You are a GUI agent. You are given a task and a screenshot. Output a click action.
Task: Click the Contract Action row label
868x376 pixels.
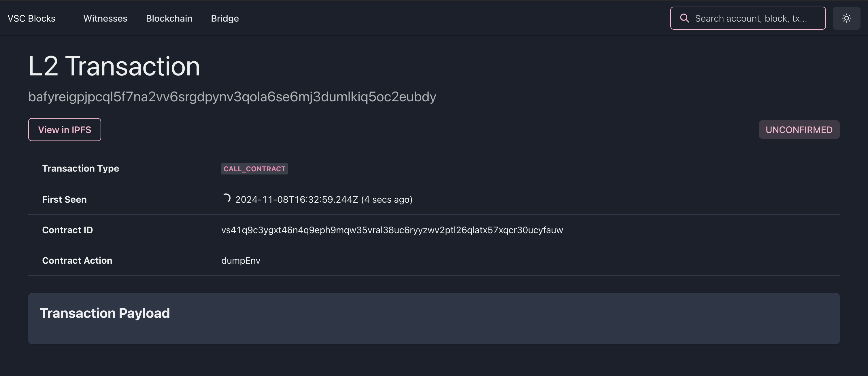tap(77, 261)
